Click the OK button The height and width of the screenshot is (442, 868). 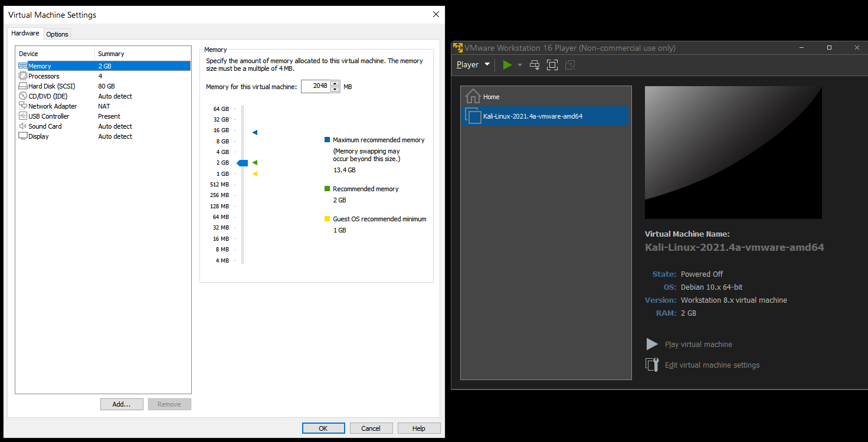point(323,428)
